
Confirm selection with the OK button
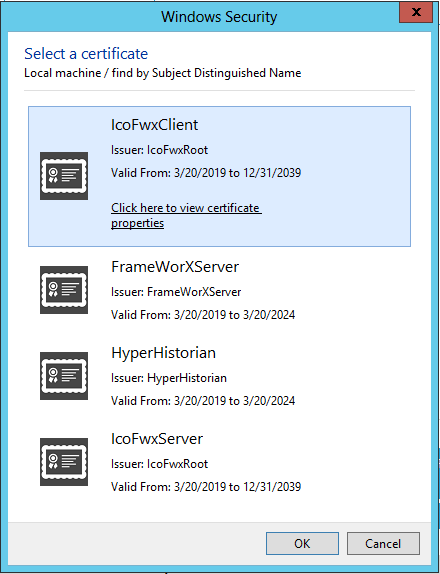tap(302, 543)
